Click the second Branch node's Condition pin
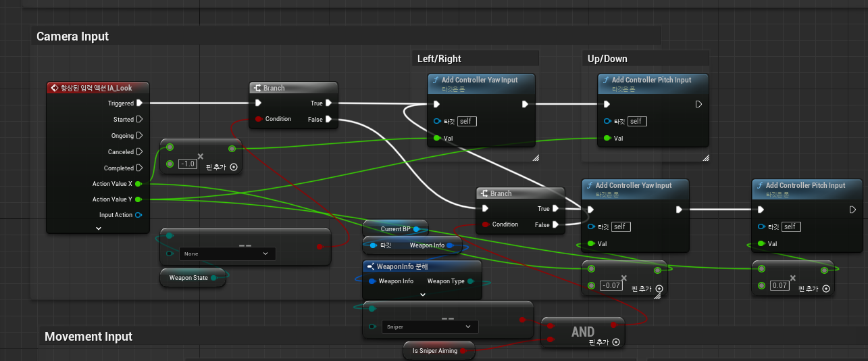This screenshot has width=868, height=361. tap(485, 224)
